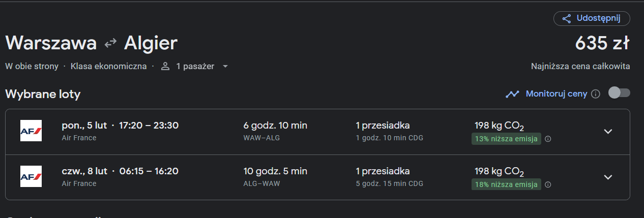Screen dimensions: 644x218
Task: Click the Udostępnij share button
Action: point(592,18)
